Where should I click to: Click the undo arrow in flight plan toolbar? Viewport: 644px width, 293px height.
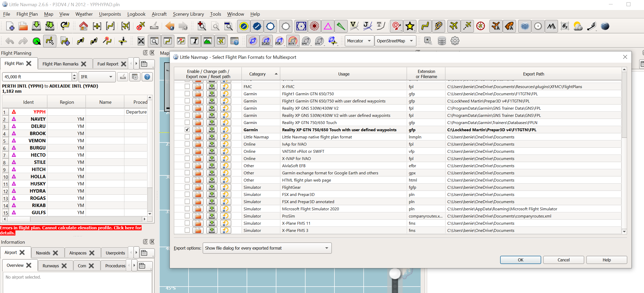[x=10, y=41]
